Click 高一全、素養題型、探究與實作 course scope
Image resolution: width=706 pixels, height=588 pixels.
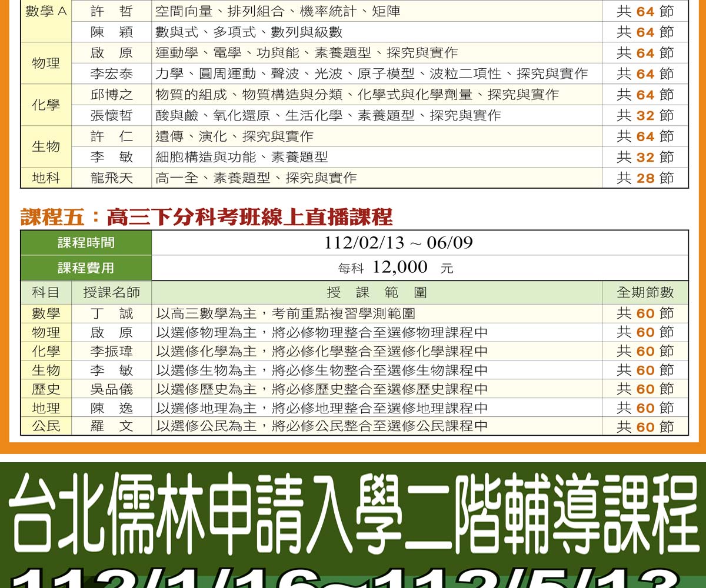point(256,178)
